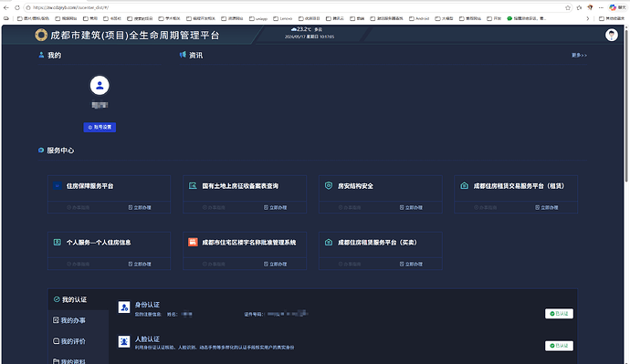
Task: Click the 身份认证 heading text
Action: pyautogui.click(x=147, y=305)
